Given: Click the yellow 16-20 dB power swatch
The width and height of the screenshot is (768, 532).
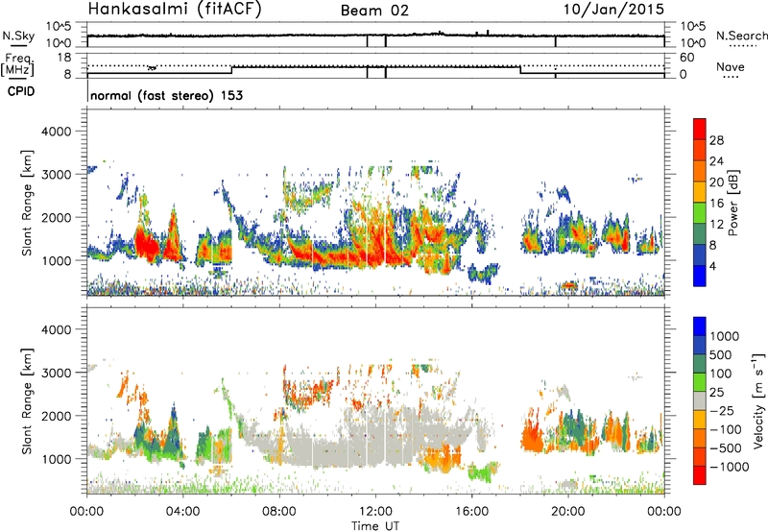Looking at the screenshot, I should point(700,192).
